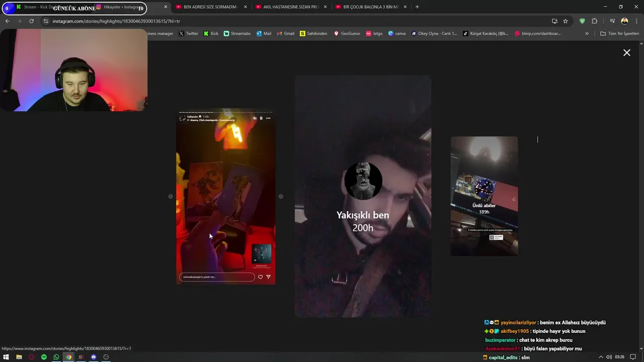Expand the bookmarks overflow chevron
The image size is (644, 362).
(587, 34)
